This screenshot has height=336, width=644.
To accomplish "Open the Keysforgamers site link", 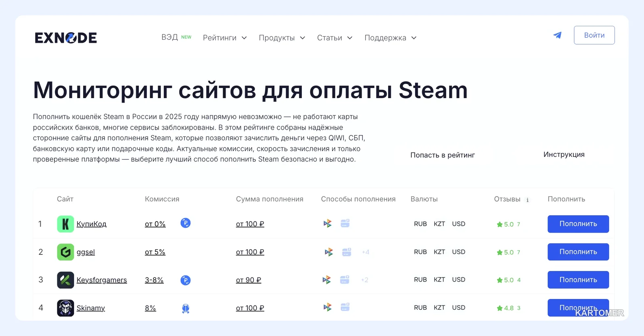I will tap(102, 280).
